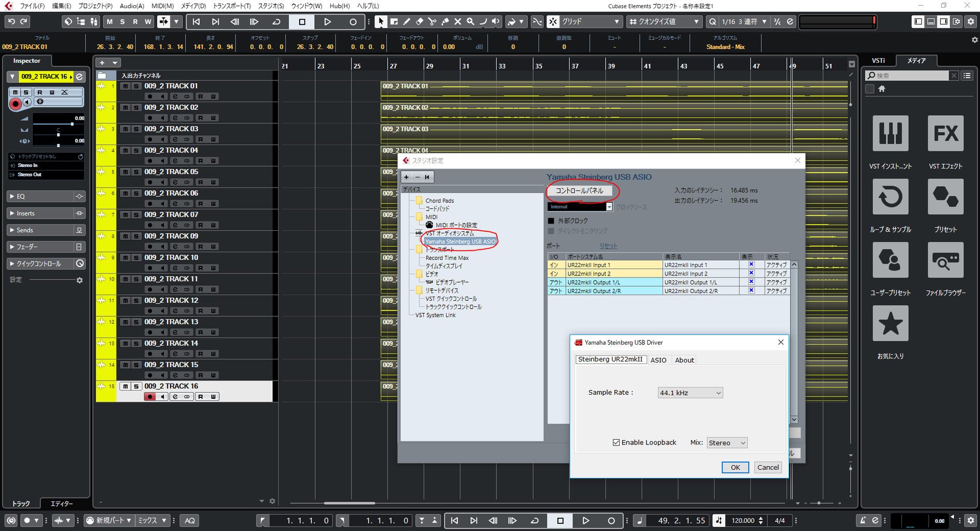Select the Erase tool
This screenshot has height=531, width=980.
pos(419,22)
